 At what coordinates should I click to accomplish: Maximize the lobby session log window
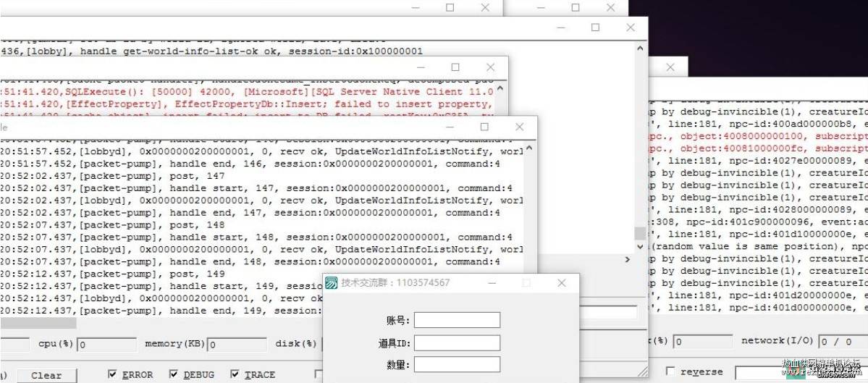point(596,27)
